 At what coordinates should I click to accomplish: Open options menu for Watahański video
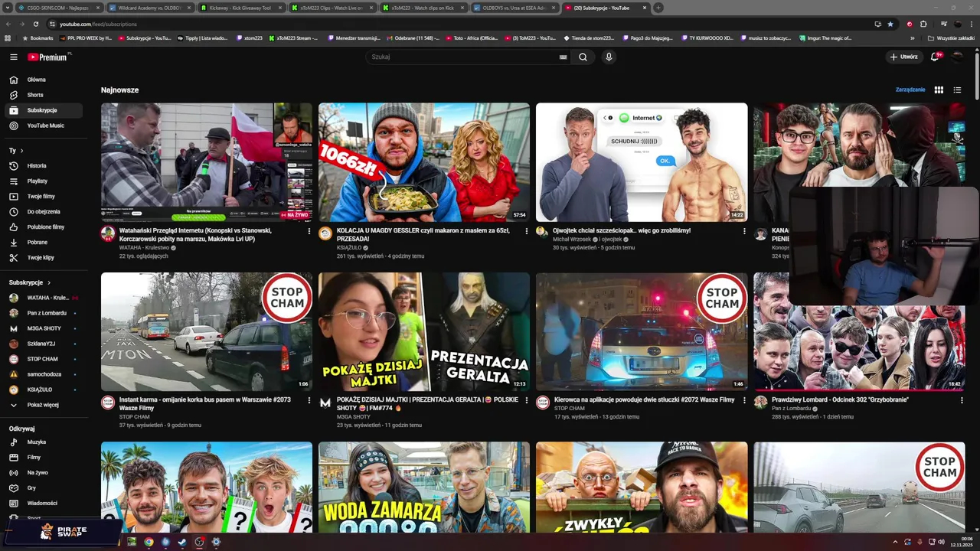[x=309, y=231]
